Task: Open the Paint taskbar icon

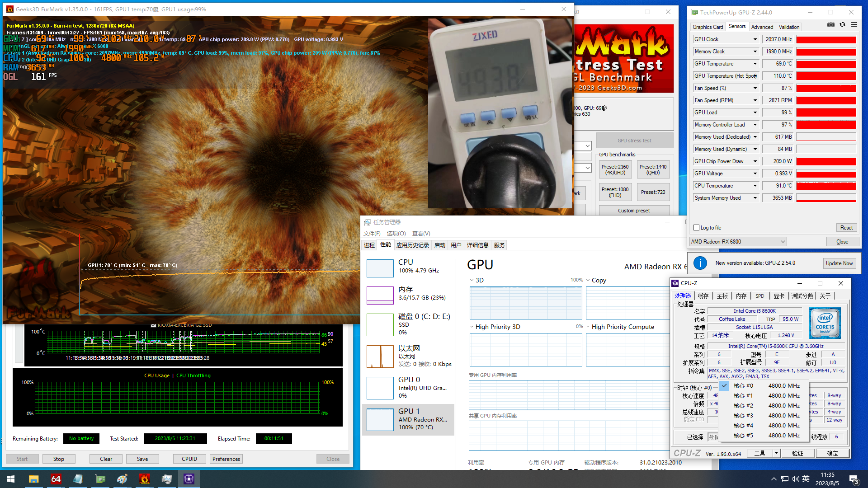Action: [x=122, y=479]
